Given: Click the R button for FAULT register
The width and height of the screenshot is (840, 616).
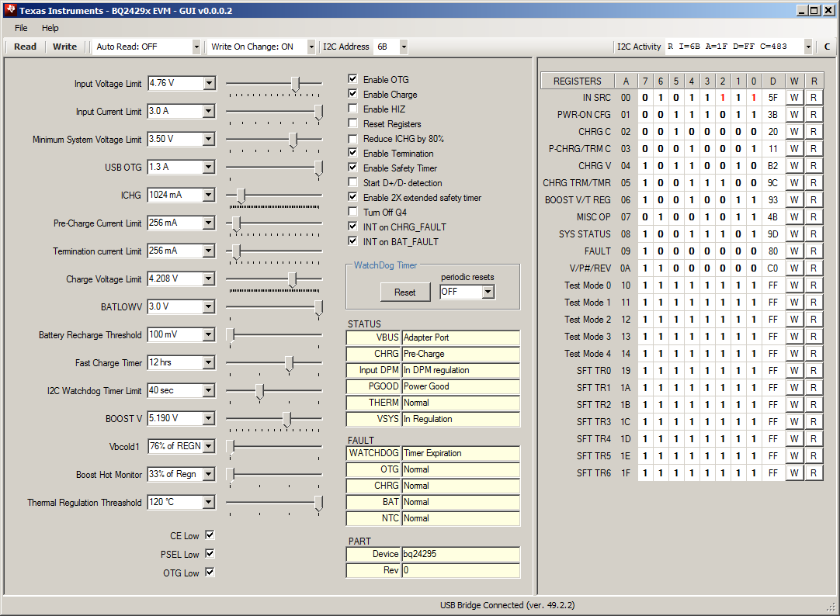Looking at the screenshot, I should 813,251.
